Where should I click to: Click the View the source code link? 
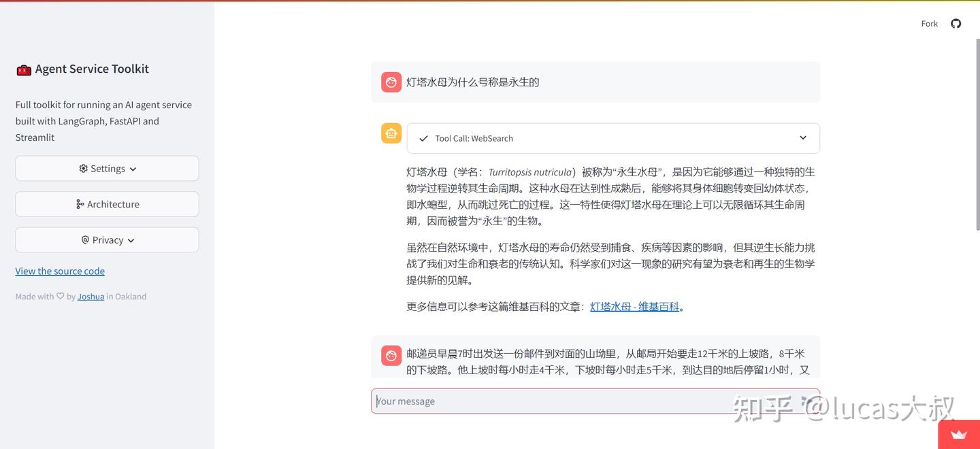(x=60, y=269)
